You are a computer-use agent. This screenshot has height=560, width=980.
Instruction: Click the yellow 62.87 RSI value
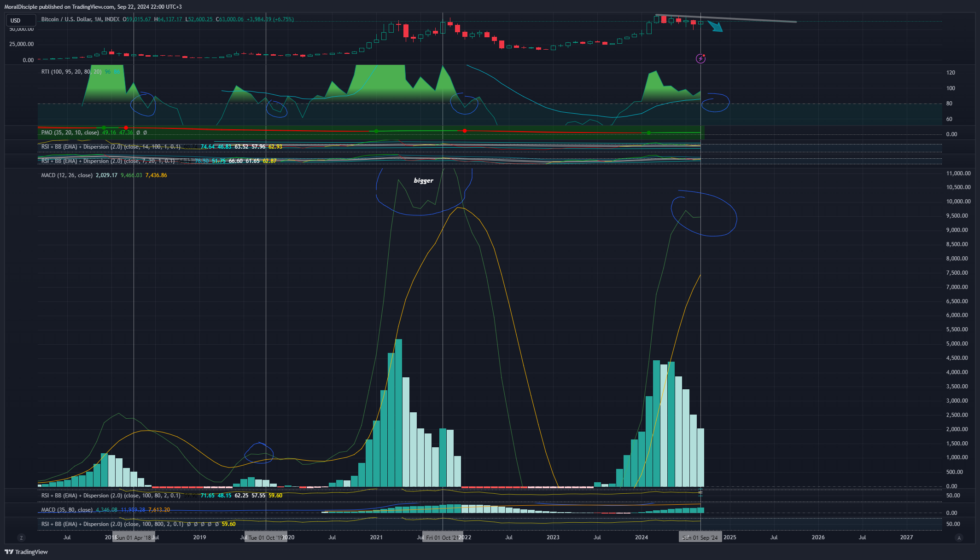269,161
